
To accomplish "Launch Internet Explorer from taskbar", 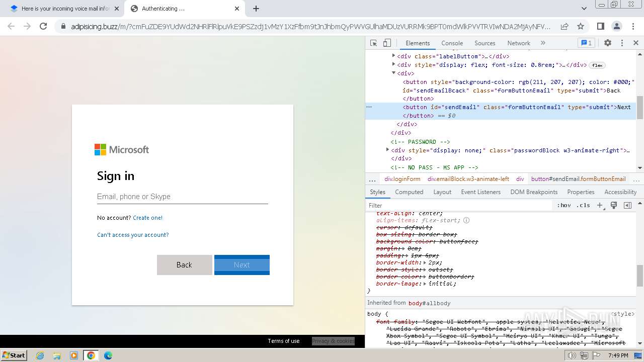I will [x=40, y=355].
